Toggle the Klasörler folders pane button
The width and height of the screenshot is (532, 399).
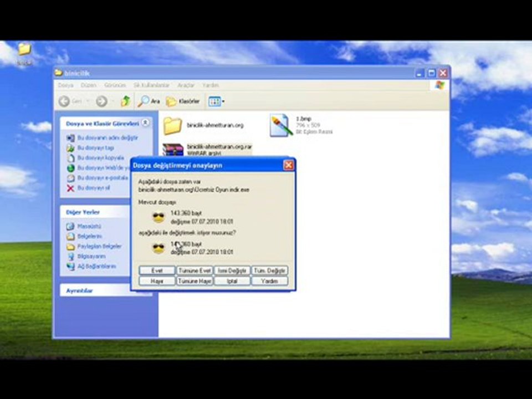(x=182, y=101)
